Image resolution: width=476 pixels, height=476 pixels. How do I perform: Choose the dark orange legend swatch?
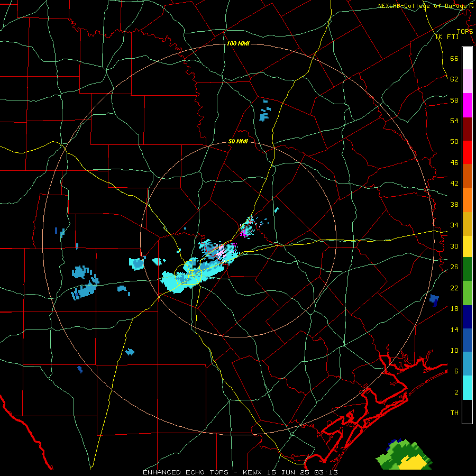click(467, 176)
